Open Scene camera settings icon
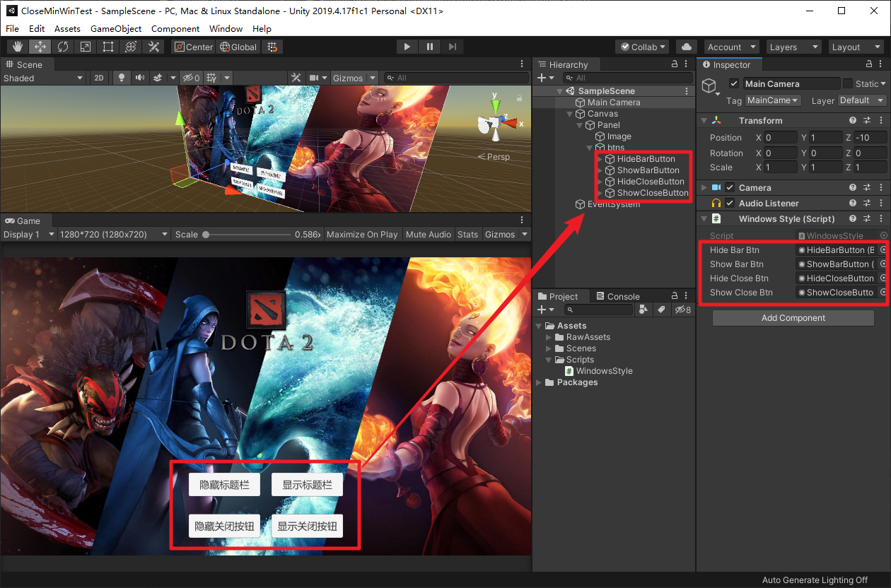 315,78
